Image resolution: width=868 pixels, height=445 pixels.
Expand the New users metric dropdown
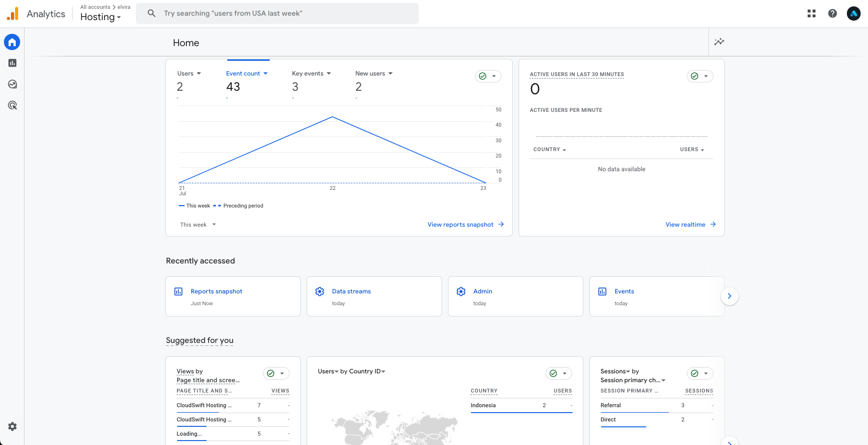[391, 74]
